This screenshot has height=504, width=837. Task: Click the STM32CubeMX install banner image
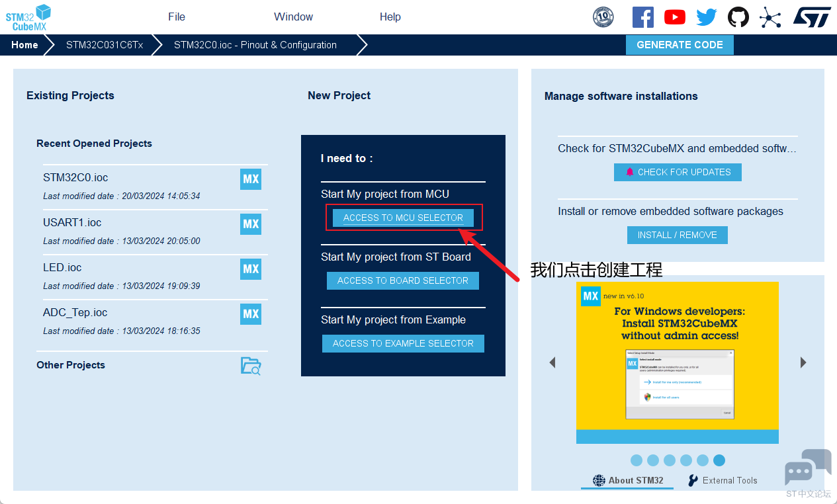[x=678, y=362]
